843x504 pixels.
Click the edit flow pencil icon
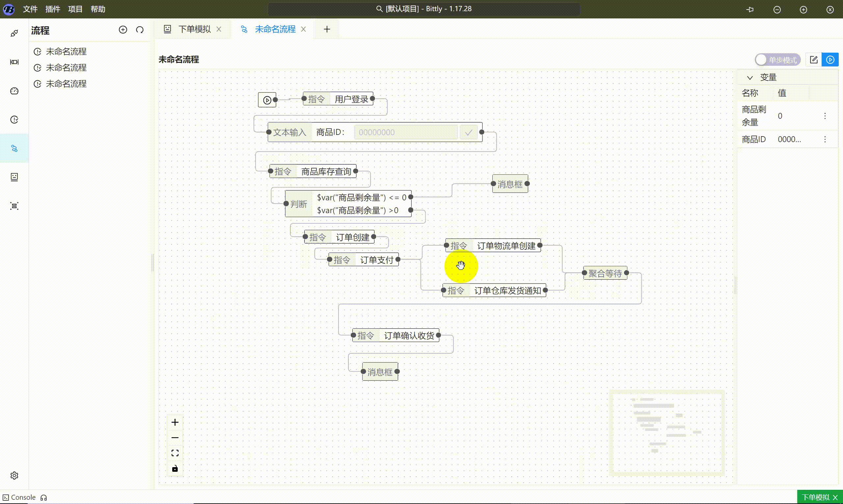coord(813,60)
